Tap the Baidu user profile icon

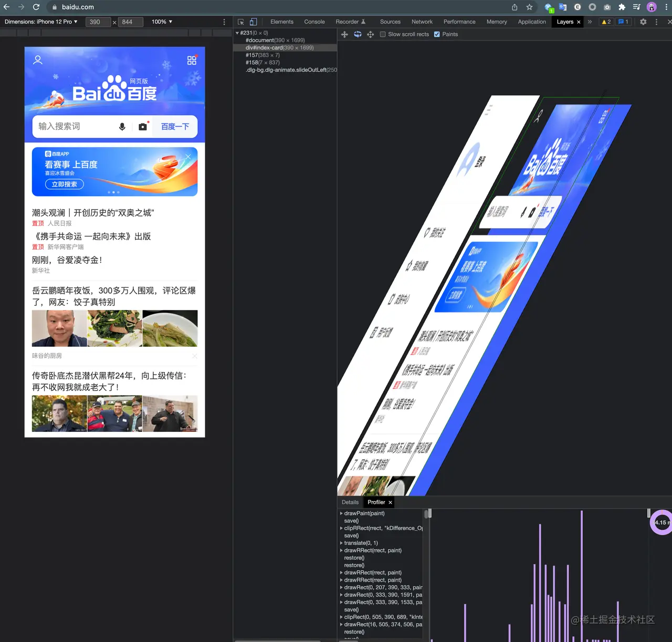pos(38,60)
